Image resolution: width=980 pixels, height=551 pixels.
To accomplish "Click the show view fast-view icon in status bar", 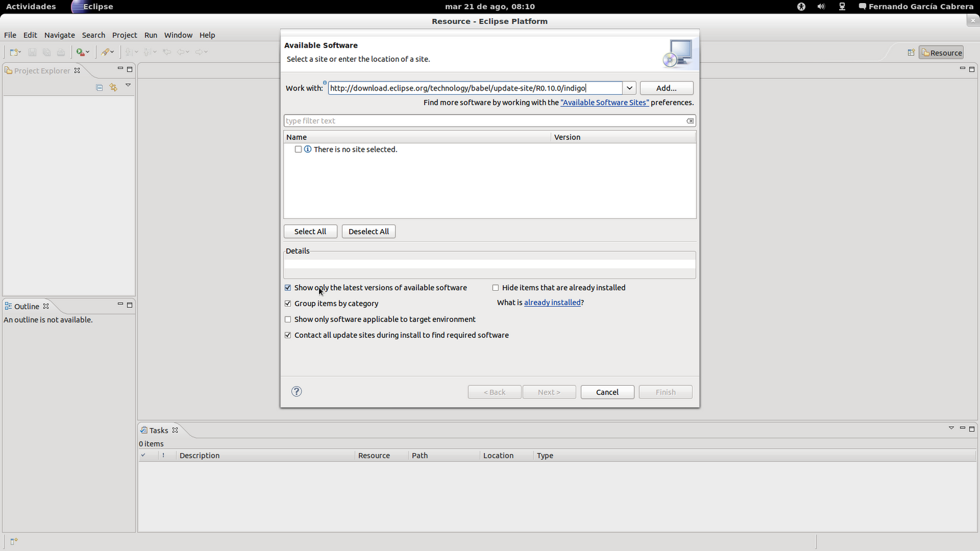I will tap(13, 541).
